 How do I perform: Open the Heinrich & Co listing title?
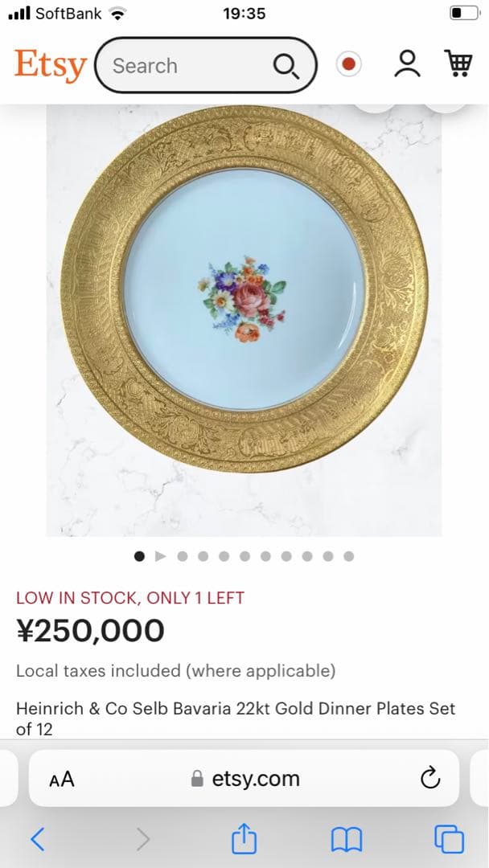[x=236, y=719]
